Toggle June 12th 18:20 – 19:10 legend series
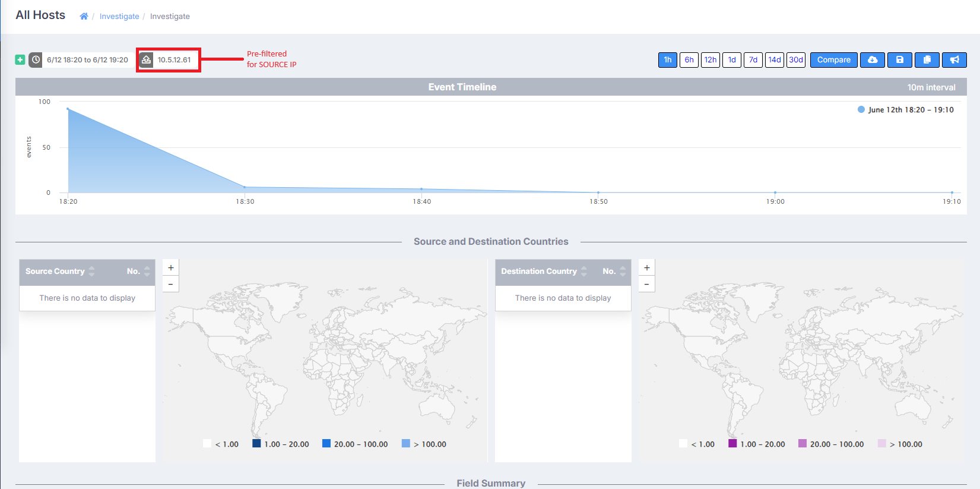This screenshot has height=489, width=980. pyautogui.click(x=906, y=109)
